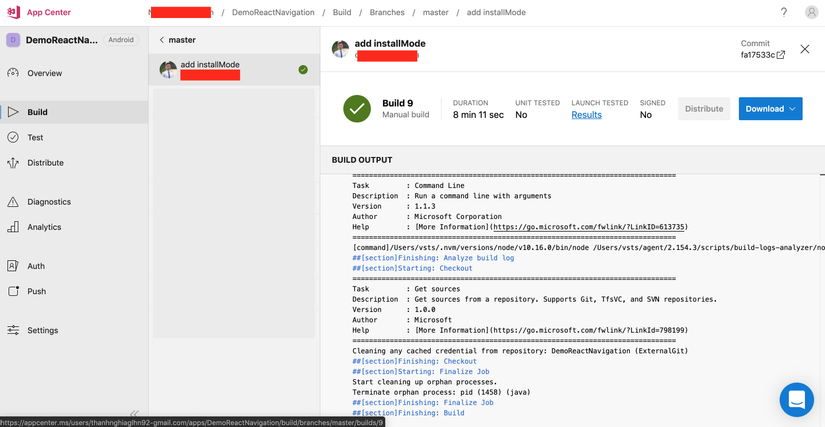Open the chat support bubble icon

click(x=797, y=400)
